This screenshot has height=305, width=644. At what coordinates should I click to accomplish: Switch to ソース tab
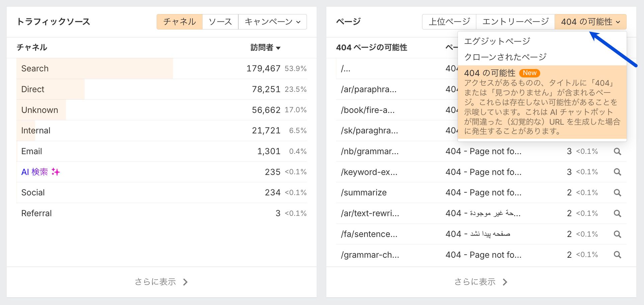(x=220, y=22)
